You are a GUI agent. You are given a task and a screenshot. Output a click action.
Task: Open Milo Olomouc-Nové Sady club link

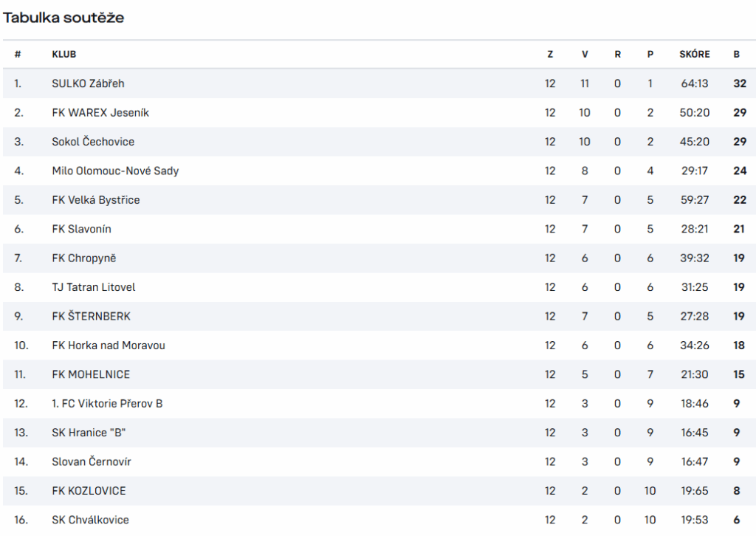(x=115, y=171)
